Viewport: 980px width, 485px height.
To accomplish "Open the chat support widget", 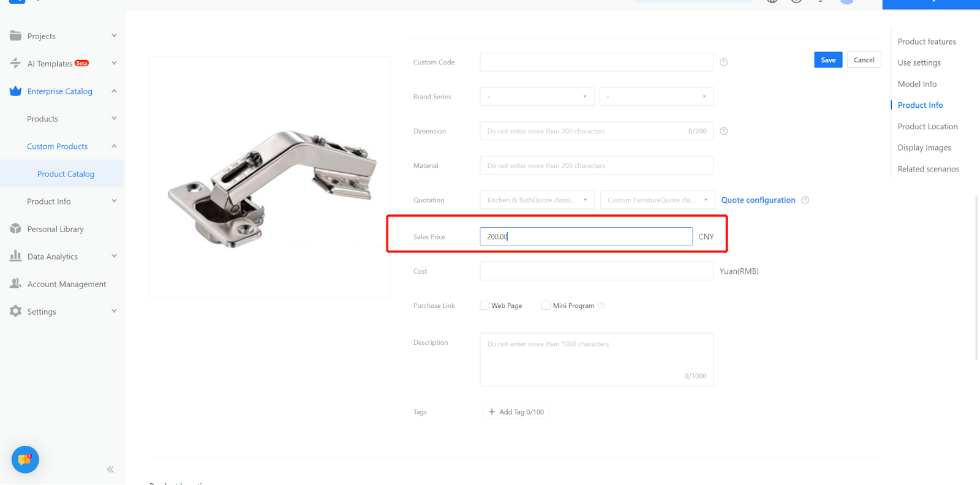I will [x=25, y=459].
